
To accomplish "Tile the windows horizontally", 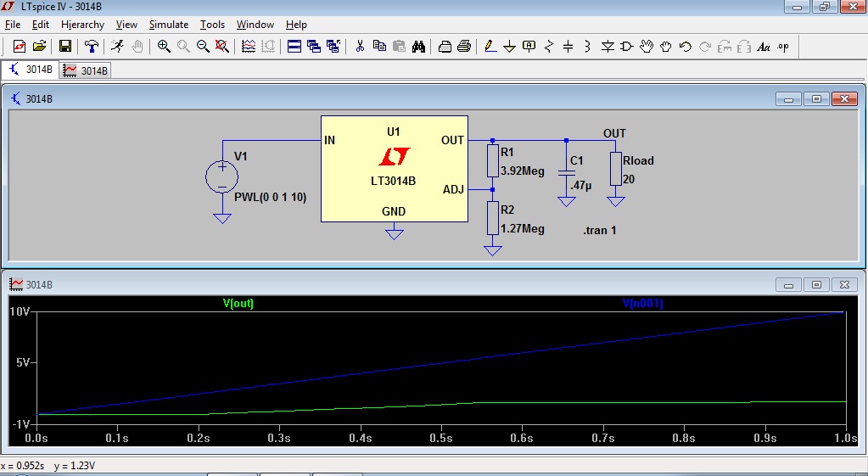I will (x=294, y=47).
